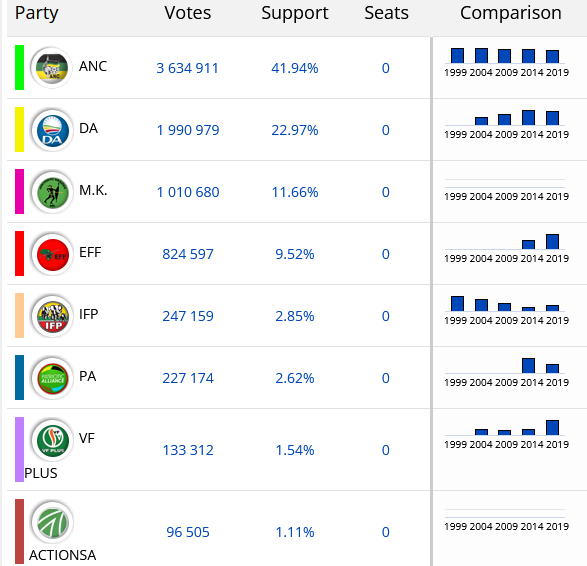Viewport: 587px width, 566px height.
Task: Click VF Plus votes 133 312
Action: (188, 450)
